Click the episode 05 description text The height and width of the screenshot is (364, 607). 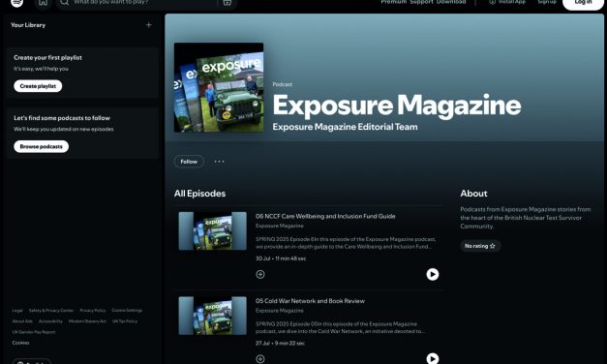(x=340, y=327)
